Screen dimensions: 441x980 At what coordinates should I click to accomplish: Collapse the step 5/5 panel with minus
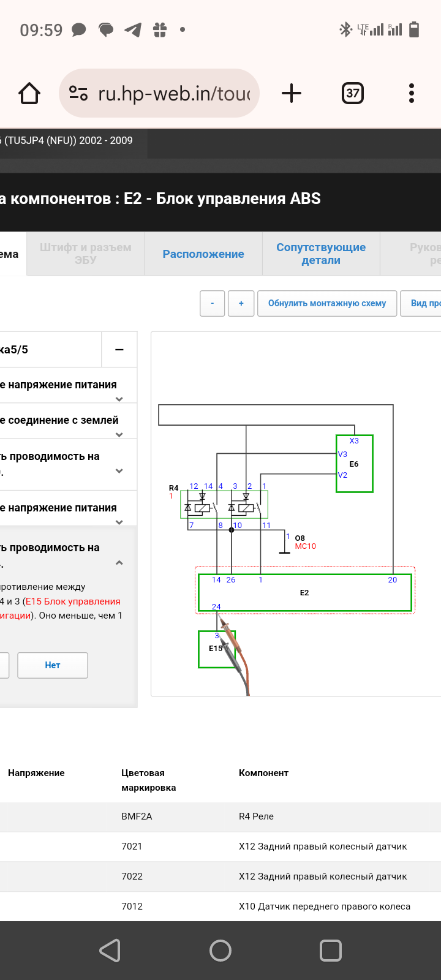coord(119,350)
